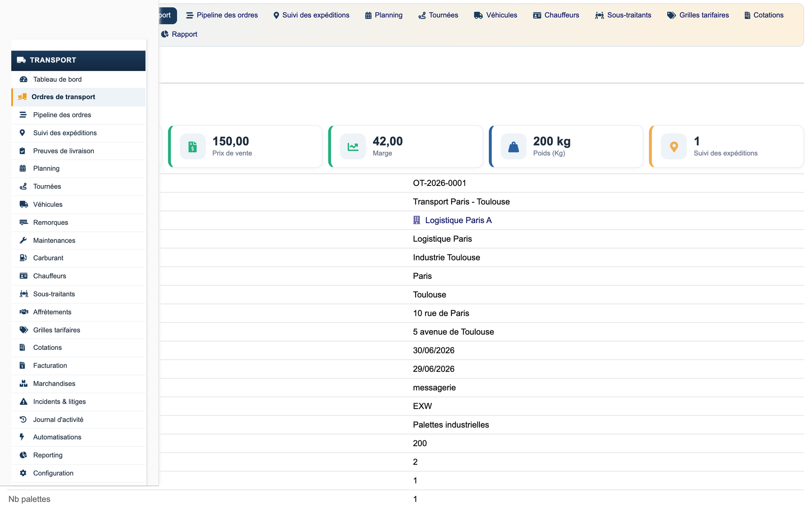Click the Incidents & litiges warning icon
This screenshot has height=507, width=812.
tap(23, 402)
